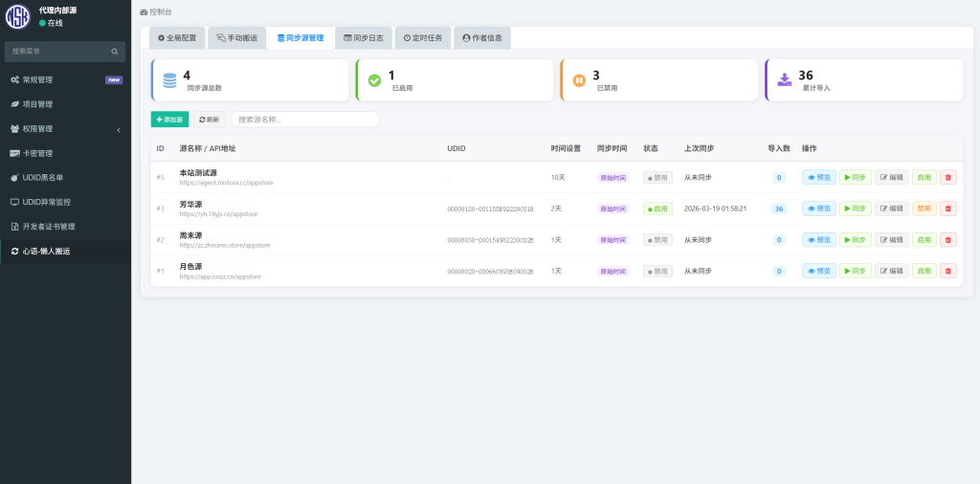Click the trash icon for 月色源
The width and height of the screenshot is (980, 484).
tap(947, 271)
